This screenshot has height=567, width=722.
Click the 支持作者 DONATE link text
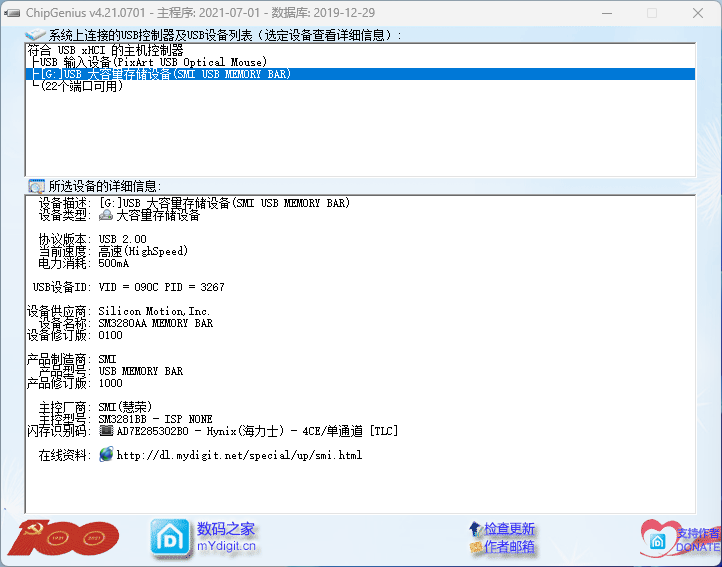point(698,540)
